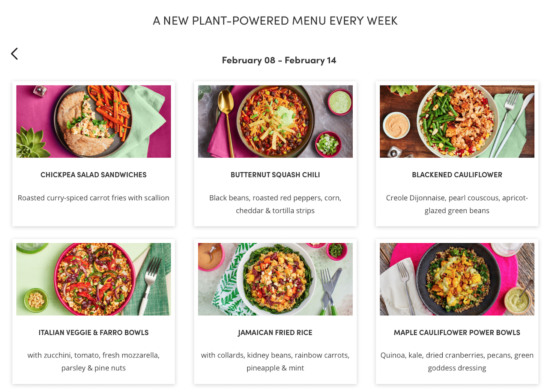Click collards, kidney beans, rainbow carrots description
Image resolution: width=550 pixels, height=392 pixels.
tap(275, 362)
